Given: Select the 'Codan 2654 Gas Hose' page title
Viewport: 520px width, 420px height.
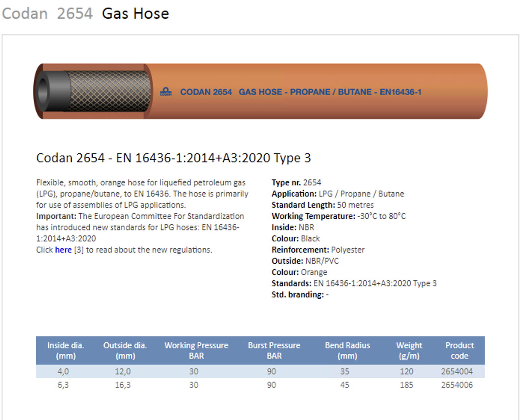Looking at the screenshot, I should (x=85, y=13).
